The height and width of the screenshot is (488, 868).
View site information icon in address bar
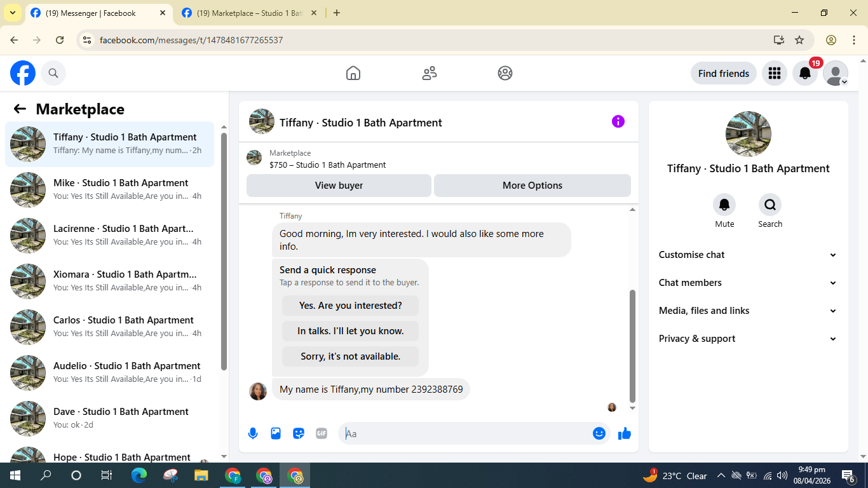88,40
